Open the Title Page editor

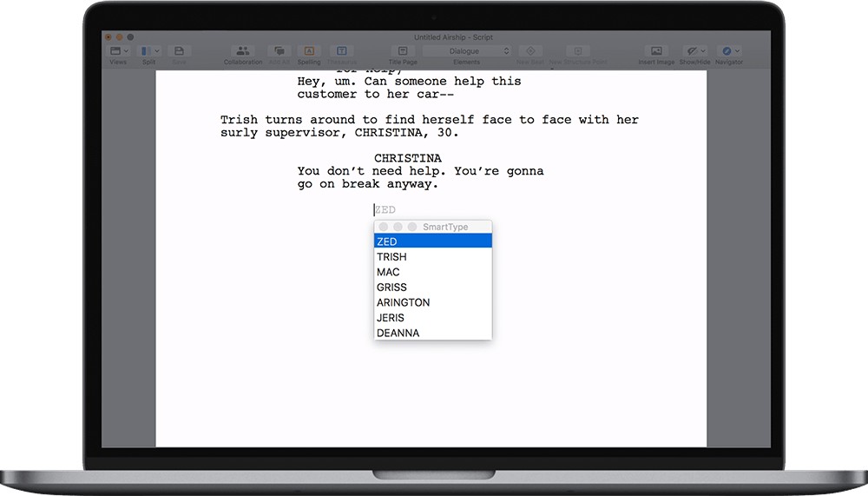click(x=403, y=51)
